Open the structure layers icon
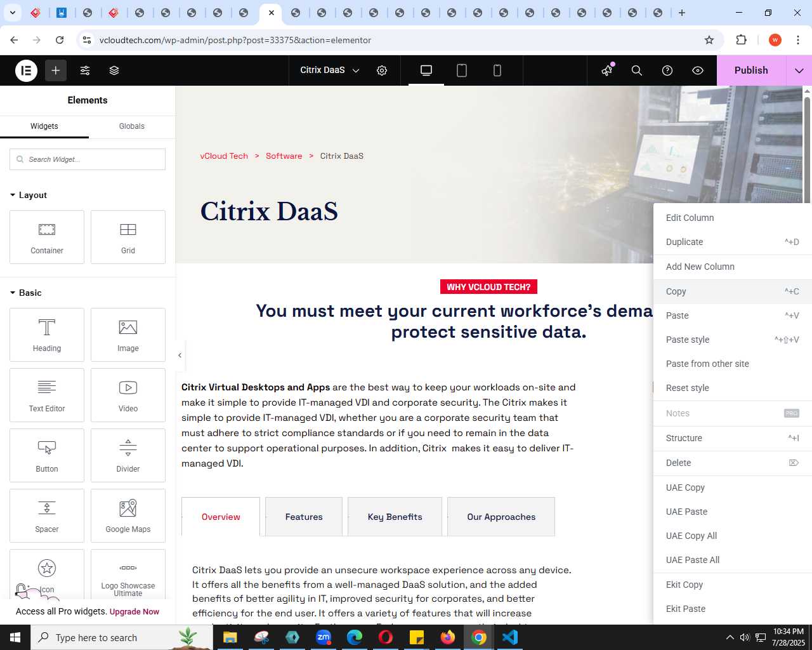812x650 pixels. (114, 70)
